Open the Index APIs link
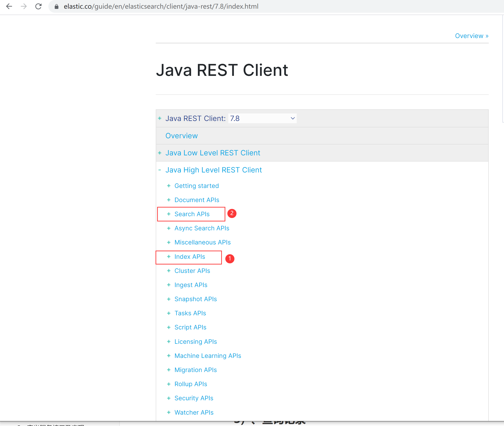Screen dimensions: 504x426 (x=190, y=257)
